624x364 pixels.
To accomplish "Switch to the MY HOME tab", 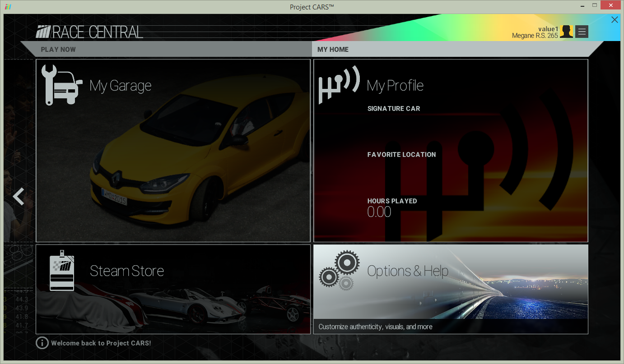I will tap(333, 50).
